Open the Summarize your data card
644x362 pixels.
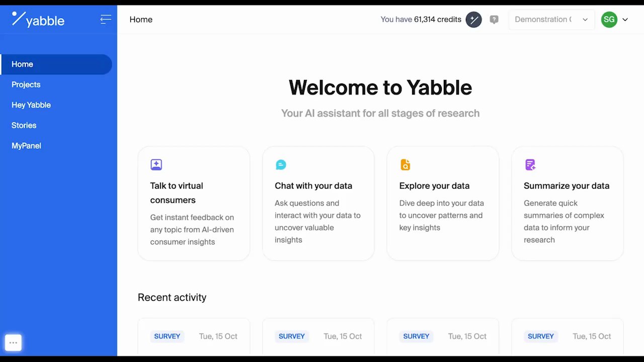click(567, 204)
